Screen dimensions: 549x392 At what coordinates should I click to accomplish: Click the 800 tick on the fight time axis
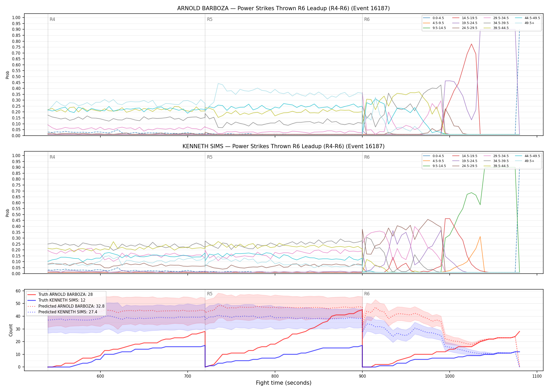275,376
